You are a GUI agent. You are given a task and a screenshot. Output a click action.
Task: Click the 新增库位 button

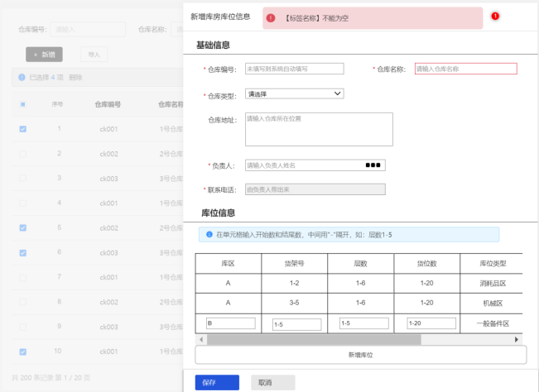tap(361, 355)
